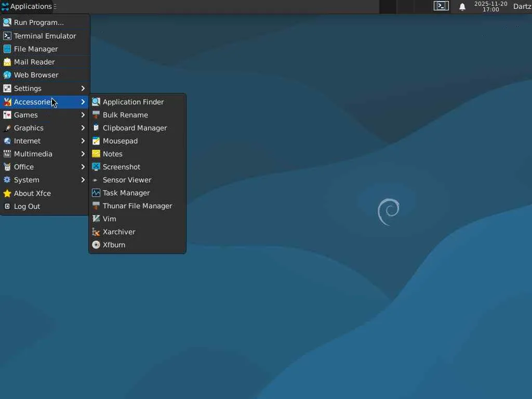The height and width of the screenshot is (399, 532).
Task: Select the "Mousepad" label text
Action: [x=120, y=141]
